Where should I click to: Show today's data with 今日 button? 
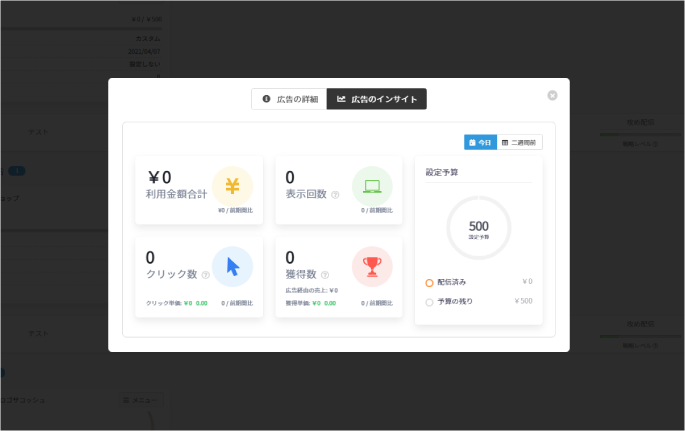[480, 142]
